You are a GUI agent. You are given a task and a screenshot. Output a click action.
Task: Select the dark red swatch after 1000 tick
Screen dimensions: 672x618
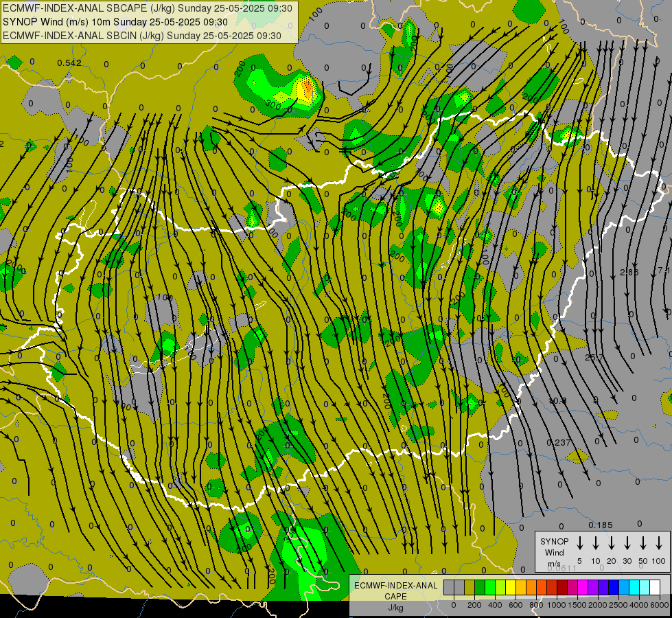[562, 588]
